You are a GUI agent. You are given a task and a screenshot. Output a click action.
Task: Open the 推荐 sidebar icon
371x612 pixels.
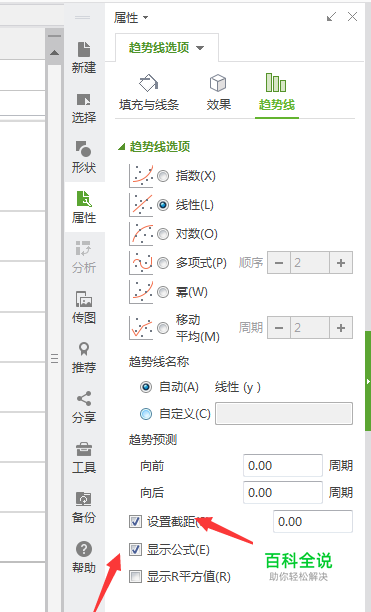(84, 357)
